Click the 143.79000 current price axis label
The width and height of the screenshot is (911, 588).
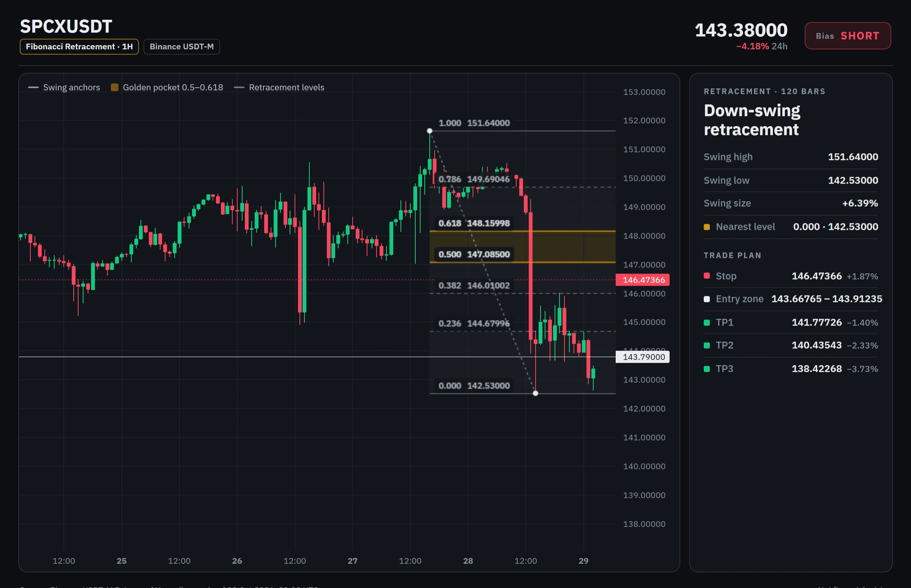643,357
